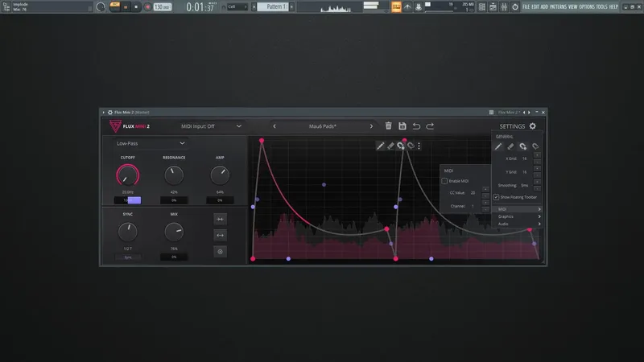Open the plugin options gear in the Flux Mini 2 title bar
Screen dimensions: 644x362
(110, 112)
